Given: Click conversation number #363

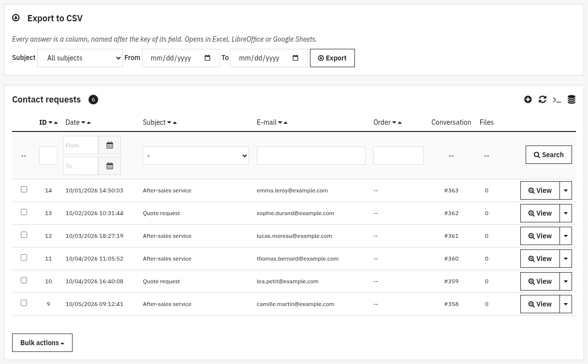Looking at the screenshot, I should pyautogui.click(x=451, y=190).
